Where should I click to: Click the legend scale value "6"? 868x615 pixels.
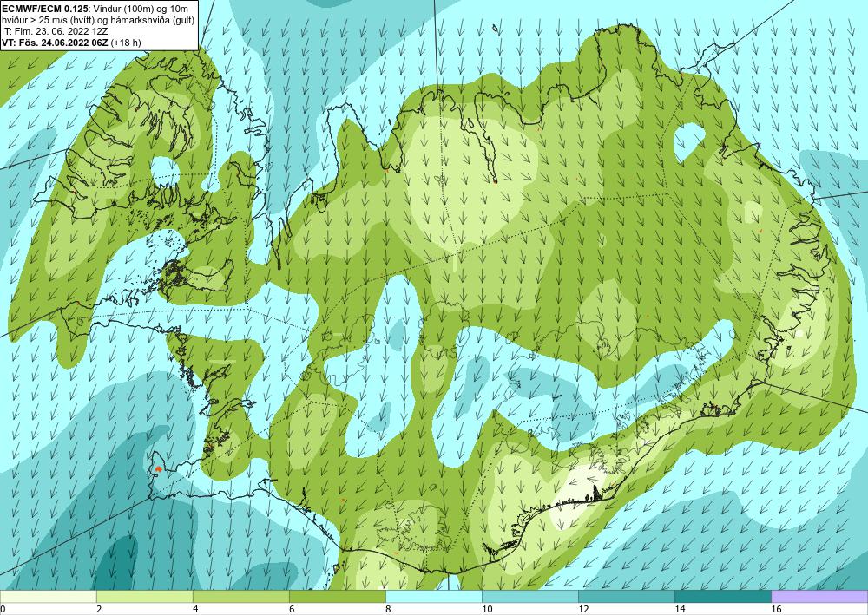point(291,609)
